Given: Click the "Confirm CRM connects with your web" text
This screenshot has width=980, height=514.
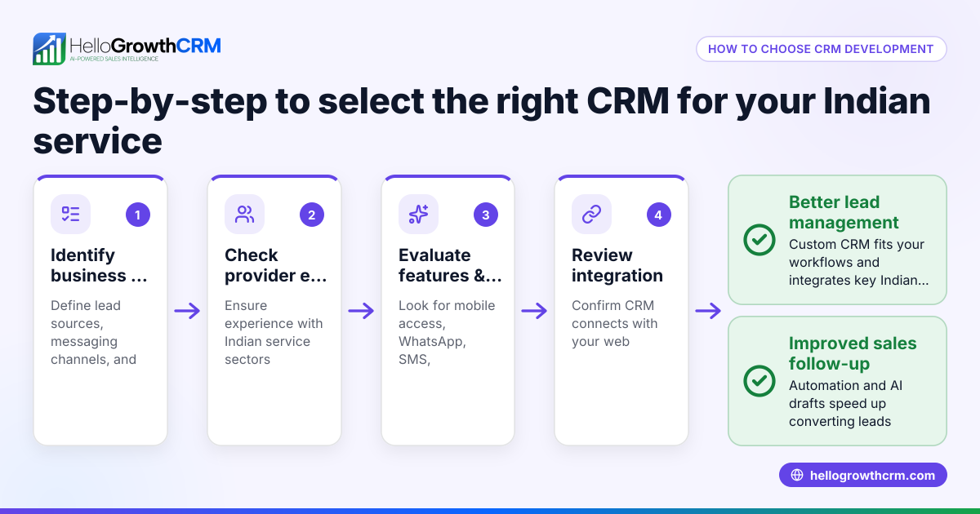Looking at the screenshot, I should pos(614,323).
